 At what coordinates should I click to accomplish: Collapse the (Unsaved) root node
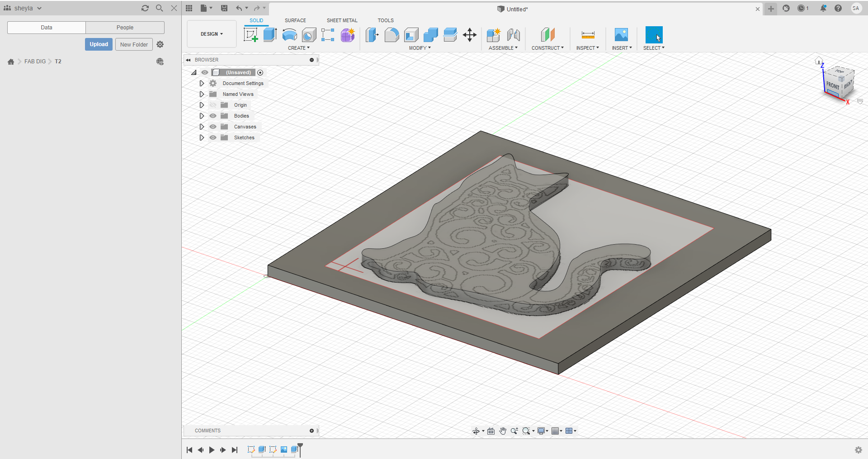(194, 72)
